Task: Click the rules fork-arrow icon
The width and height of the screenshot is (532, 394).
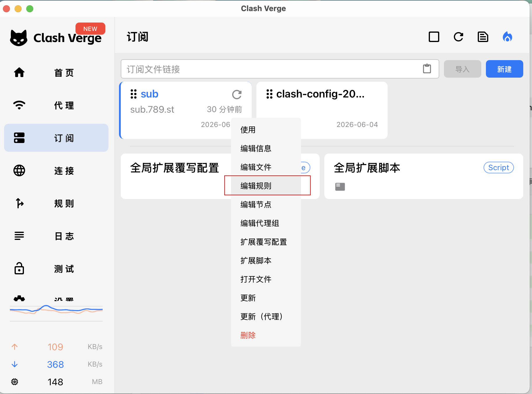Action: pyautogui.click(x=20, y=203)
